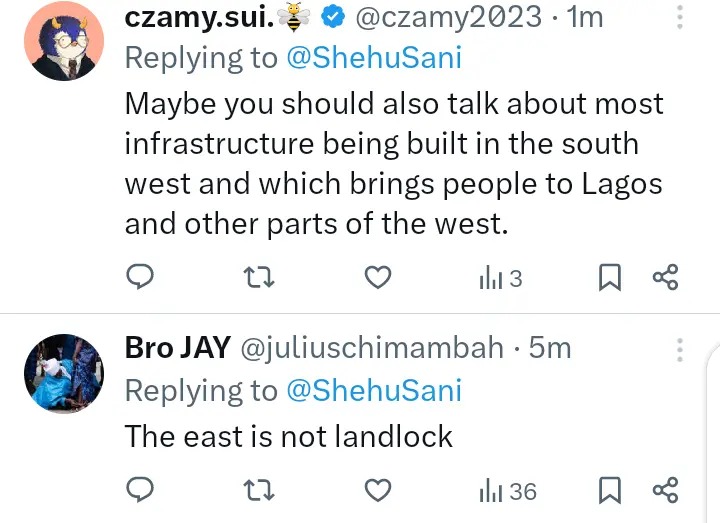Viewport: 720px width, 523px height.
Task: Retweet czamy.sui's post
Action: pos(259,278)
